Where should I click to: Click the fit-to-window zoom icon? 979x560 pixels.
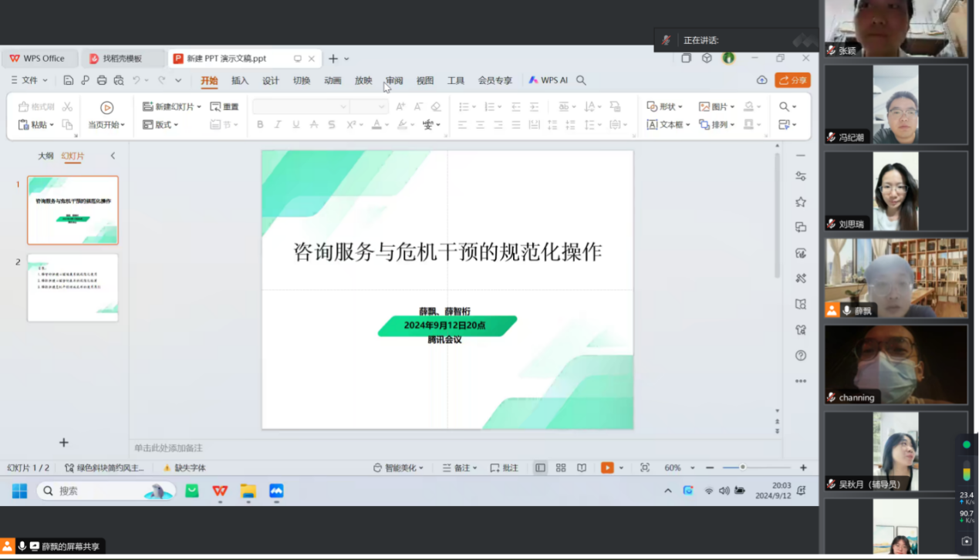[x=645, y=468]
